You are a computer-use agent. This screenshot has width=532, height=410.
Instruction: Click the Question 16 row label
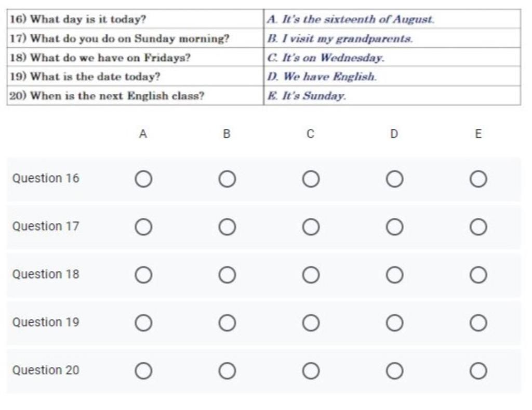pos(46,178)
